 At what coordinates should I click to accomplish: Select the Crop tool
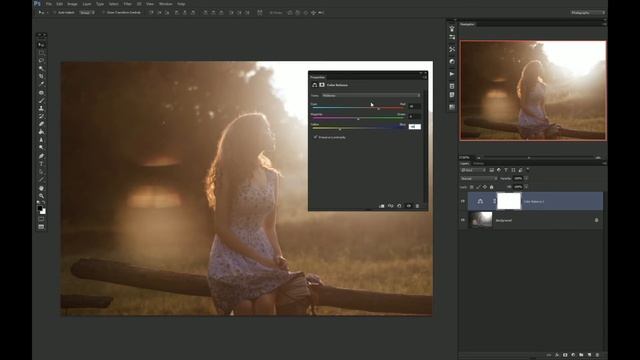coord(41,76)
